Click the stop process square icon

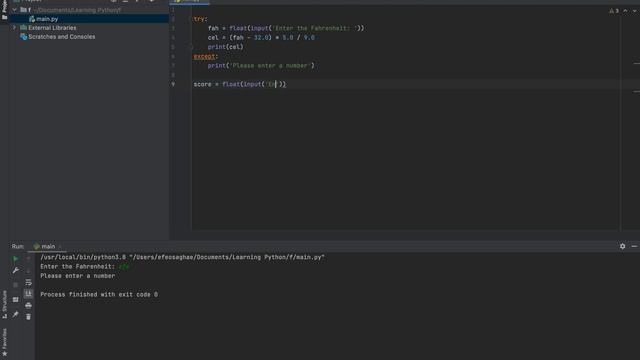click(16, 285)
